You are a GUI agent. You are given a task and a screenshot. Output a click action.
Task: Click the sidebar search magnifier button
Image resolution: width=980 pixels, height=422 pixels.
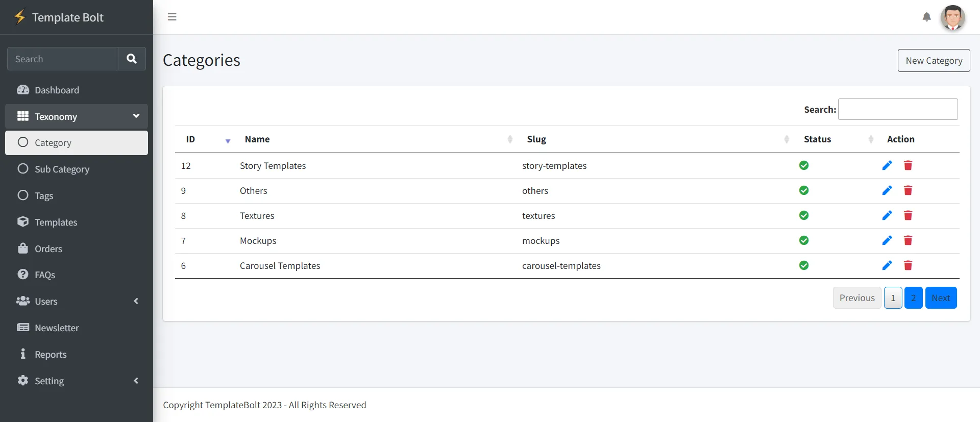point(132,59)
